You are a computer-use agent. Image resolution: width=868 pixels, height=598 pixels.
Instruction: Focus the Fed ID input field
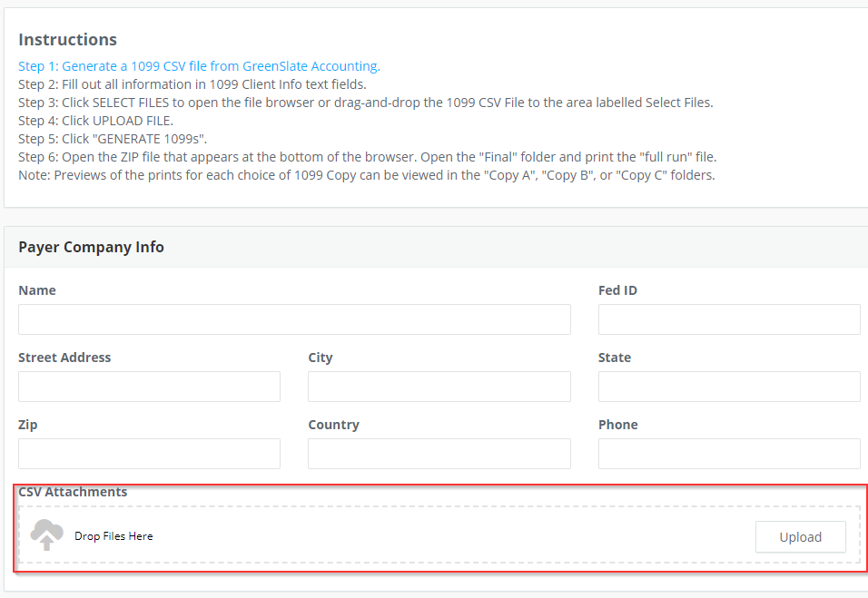click(x=729, y=319)
